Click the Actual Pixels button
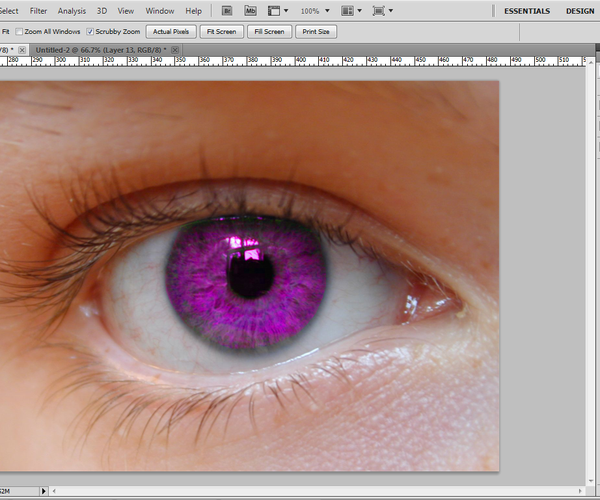Screen dimensions: 600x500 pos(171,32)
